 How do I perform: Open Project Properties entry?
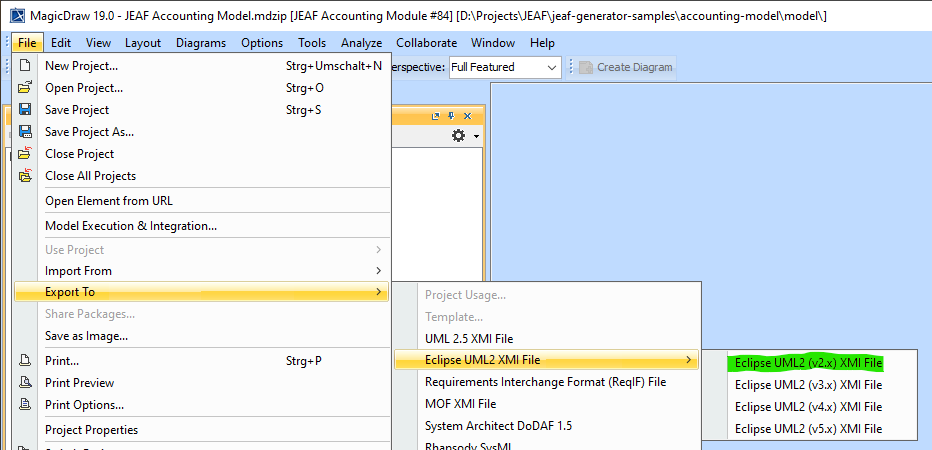(x=201, y=430)
